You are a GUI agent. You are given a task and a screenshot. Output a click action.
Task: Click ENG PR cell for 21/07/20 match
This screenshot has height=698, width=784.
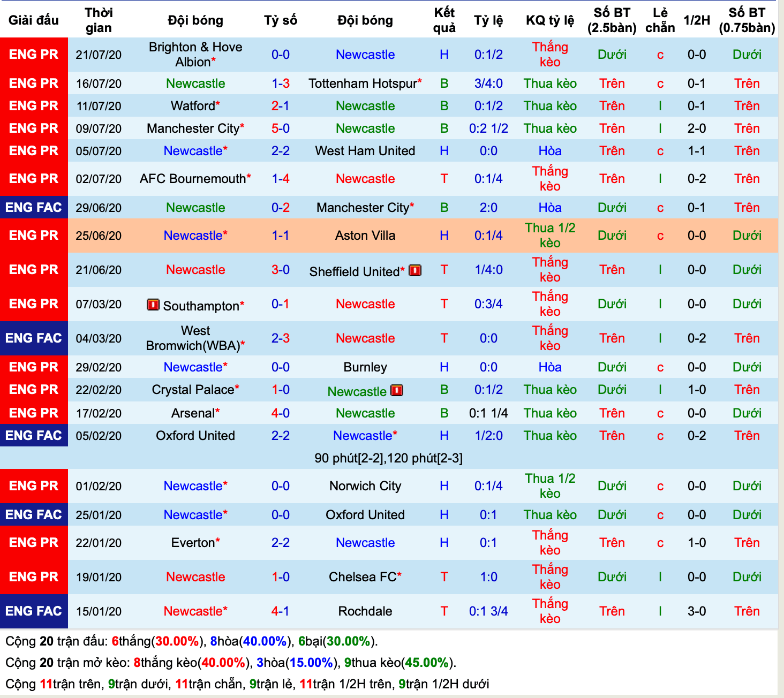[x=34, y=55]
